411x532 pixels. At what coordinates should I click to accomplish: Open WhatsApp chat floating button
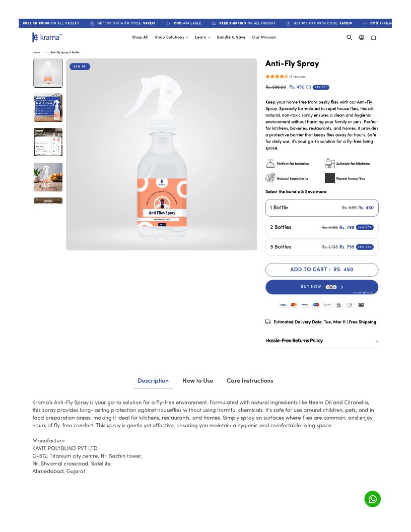[x=372, y=499]
